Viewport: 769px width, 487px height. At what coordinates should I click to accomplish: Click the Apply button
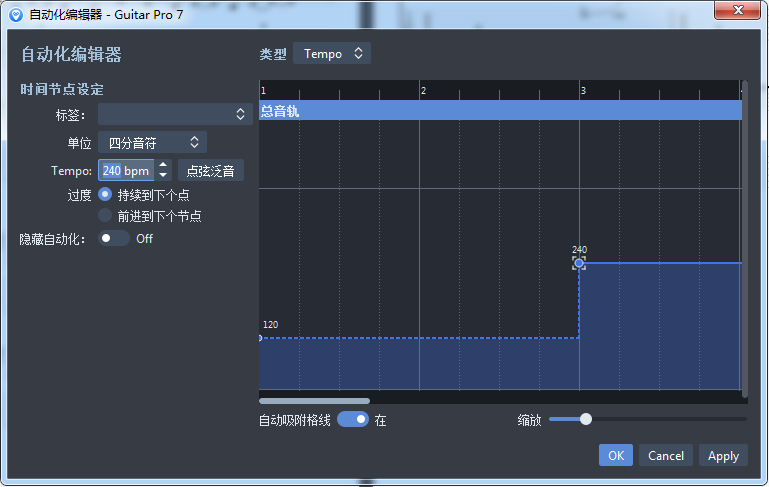coord(723,455)
